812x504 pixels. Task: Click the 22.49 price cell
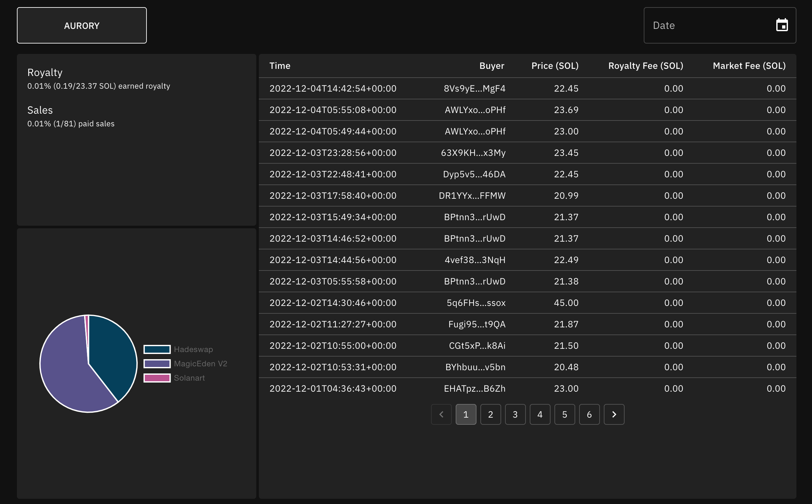pos(566,260)
